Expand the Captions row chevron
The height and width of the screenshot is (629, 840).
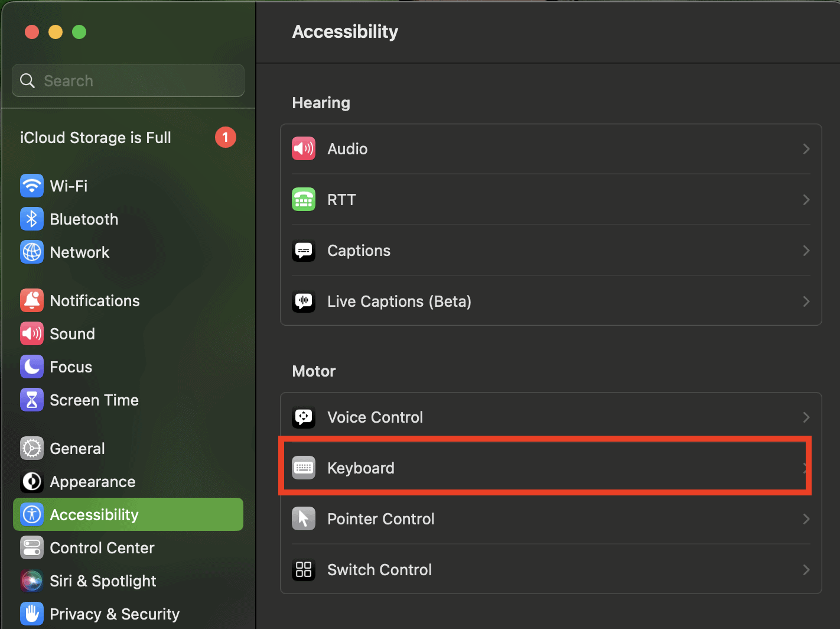pos(806,251)
